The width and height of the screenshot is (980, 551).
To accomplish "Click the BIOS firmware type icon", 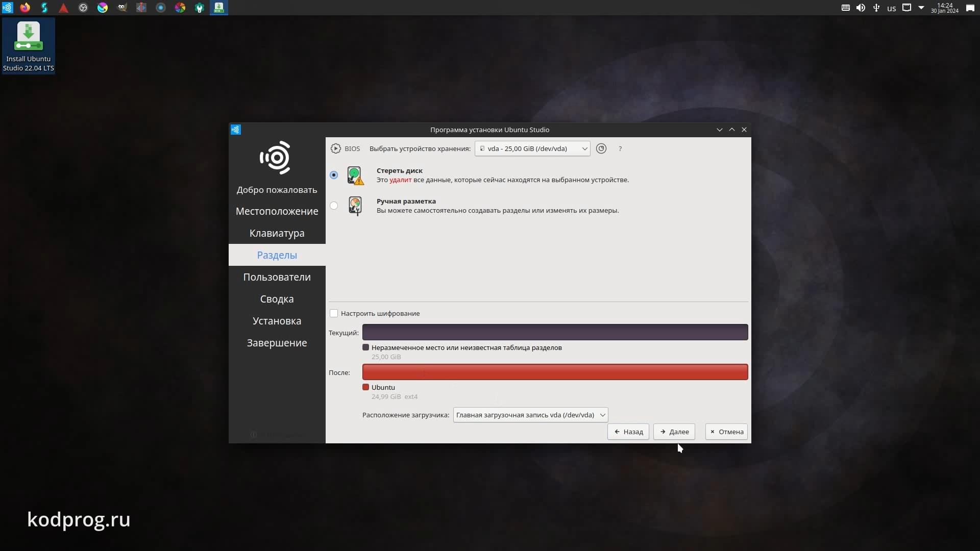I will click(x=335, y=148).
